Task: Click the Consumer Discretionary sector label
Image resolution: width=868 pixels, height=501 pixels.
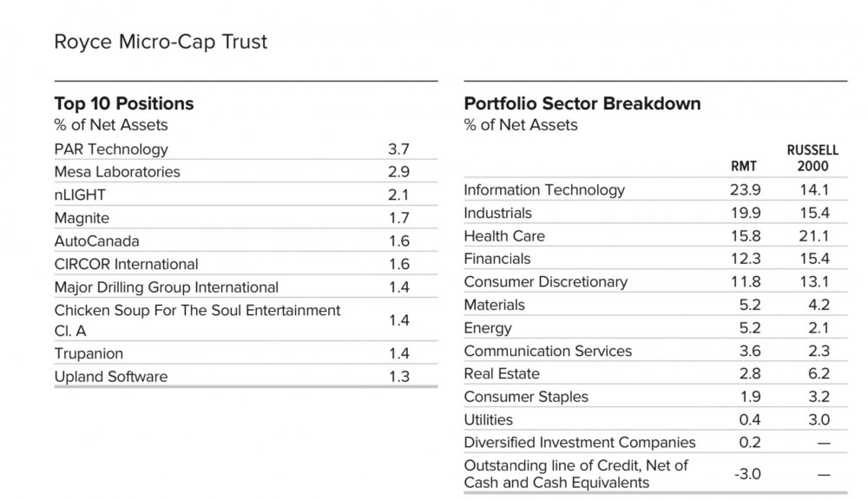Action: [x=545, y=281]
